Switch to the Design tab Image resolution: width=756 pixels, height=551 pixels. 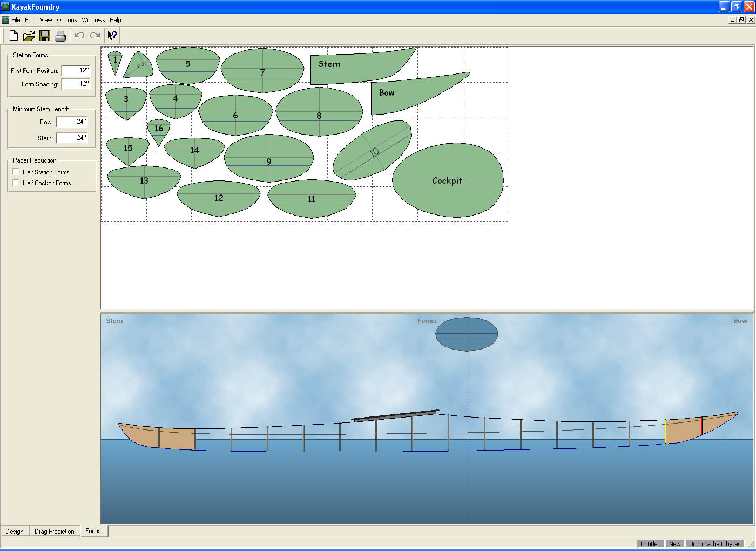15,531
